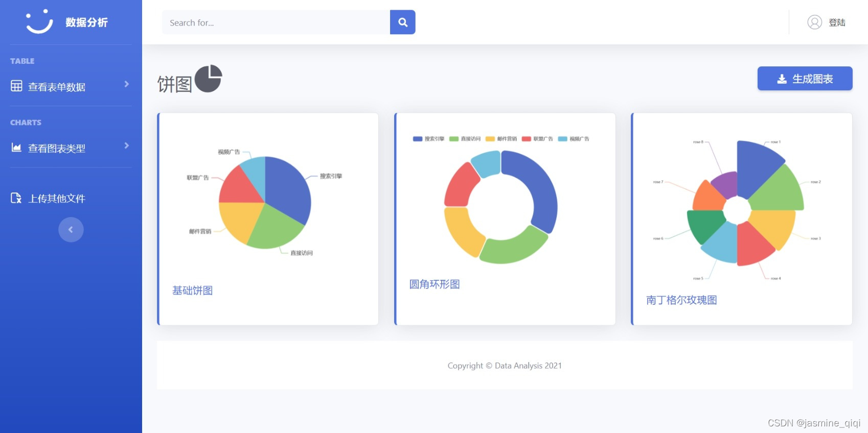Click the Copyright © Data Analysis 2021 text
868x433 pixels.
505,366
